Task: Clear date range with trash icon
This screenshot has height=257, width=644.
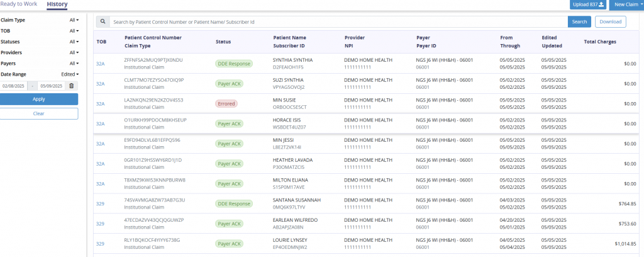Action: point(72,86)
